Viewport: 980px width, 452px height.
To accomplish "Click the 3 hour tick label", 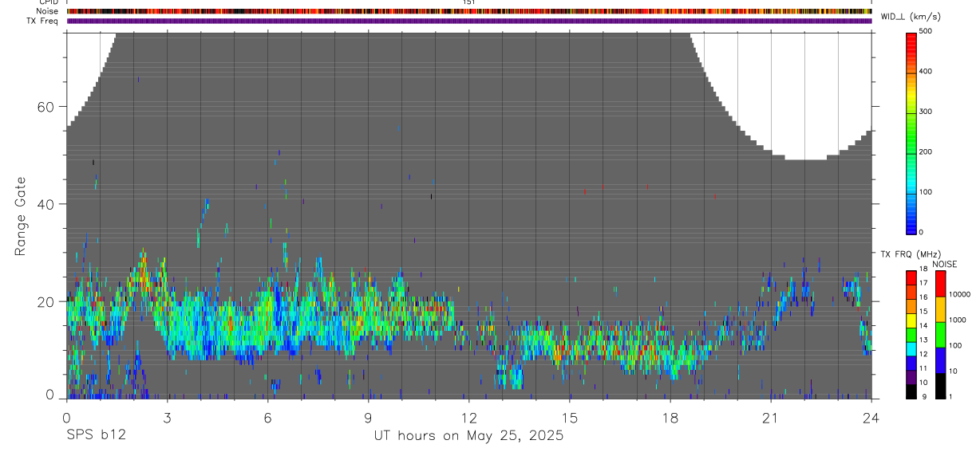I will point(167,417).
